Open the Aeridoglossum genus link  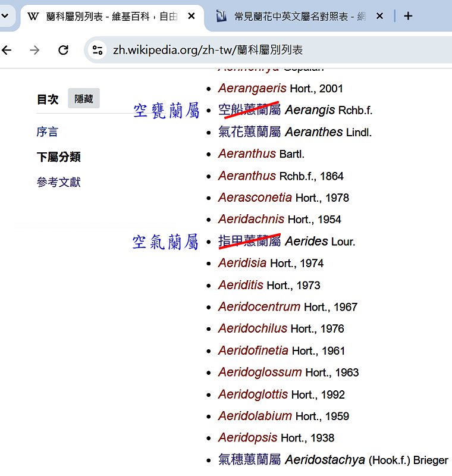[259, 372]
